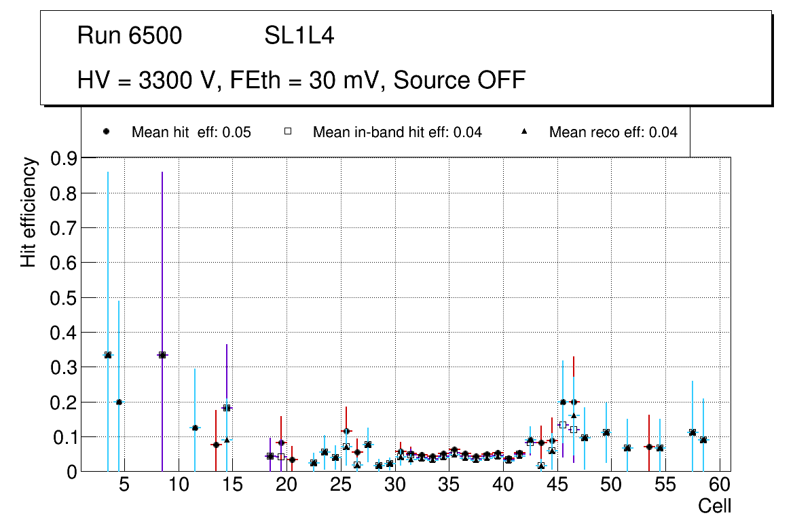Click the black triangle legend marker
Screen dimensions: 812x524
(x=524, y=132)
